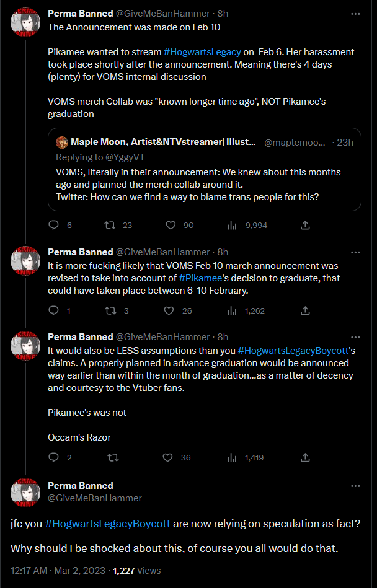Open more options on main tweet
Screen dimensions: 377x588
(355, 486)
